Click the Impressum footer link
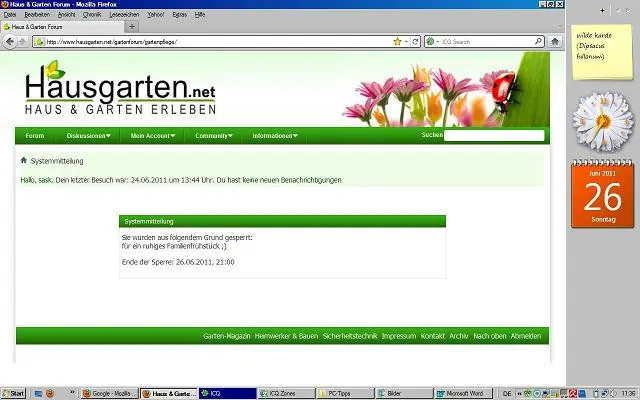The image size is (640, 400). pyautogui.click(x=398, y=336)
